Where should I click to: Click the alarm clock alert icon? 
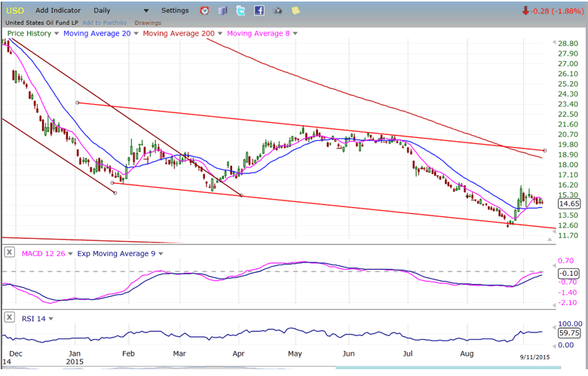[204, 11]
